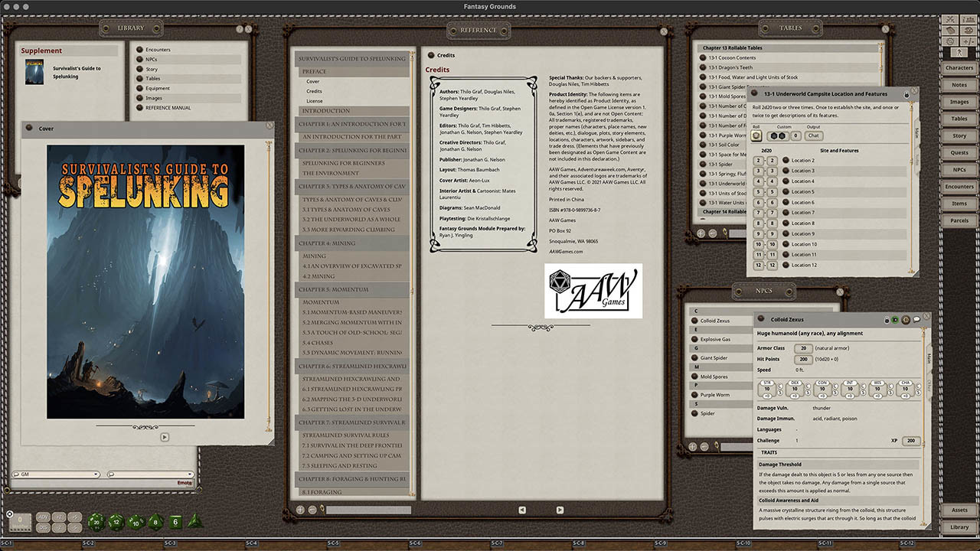Click the modifier stack box beside the dice
The height and width of the screenshot is (551, 980).
coord(19,521)
